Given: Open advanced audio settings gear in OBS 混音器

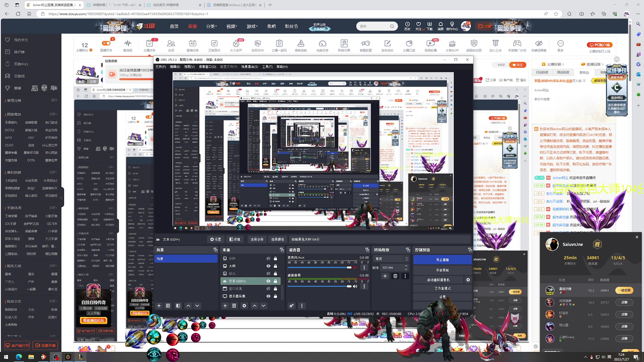Looking at the screenshot, I should pyautogui.click(x=291, y=306).
